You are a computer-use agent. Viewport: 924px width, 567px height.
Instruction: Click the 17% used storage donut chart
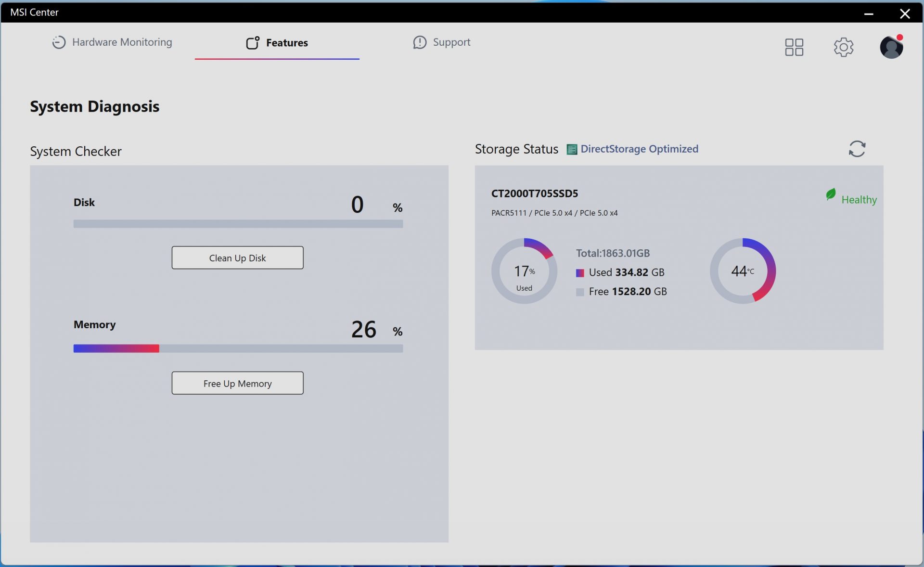(524, 271)
